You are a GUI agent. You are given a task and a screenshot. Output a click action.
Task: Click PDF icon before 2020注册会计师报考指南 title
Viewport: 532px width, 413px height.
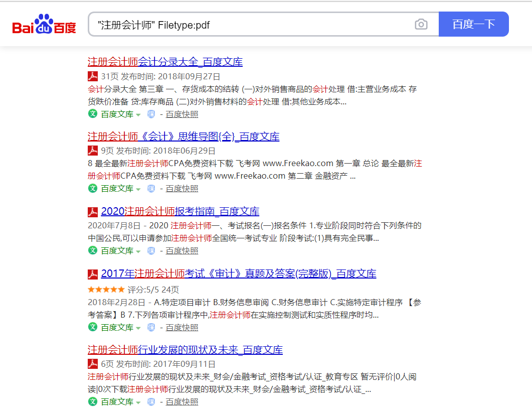pyautogui.click(x=93, y=212)
